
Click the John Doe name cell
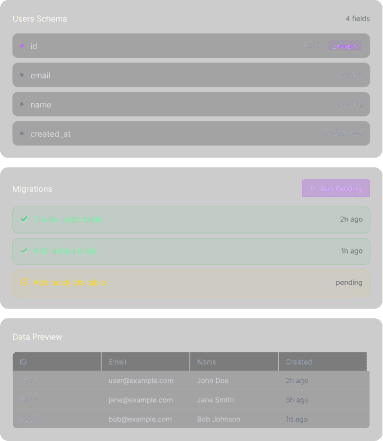coord(213,381)
